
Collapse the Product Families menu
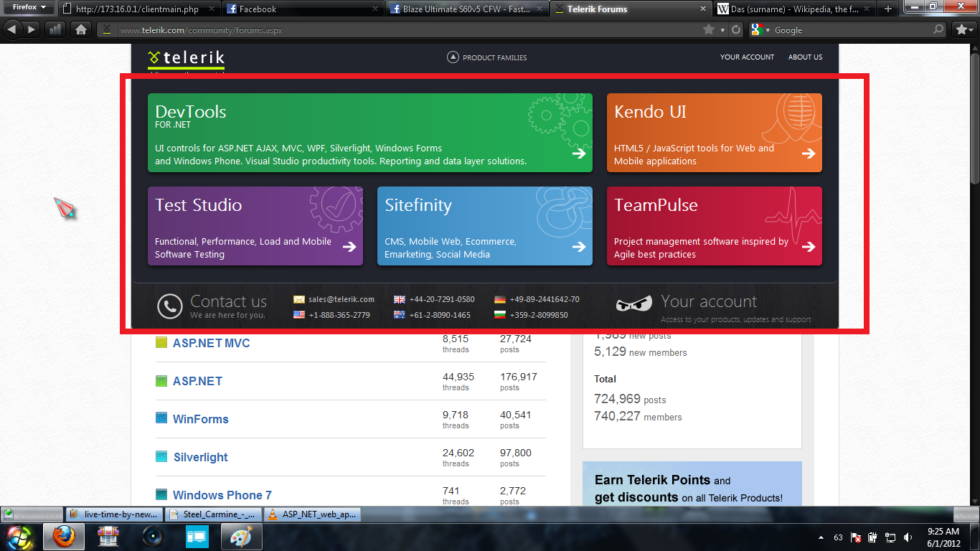[x=486, y=57]
